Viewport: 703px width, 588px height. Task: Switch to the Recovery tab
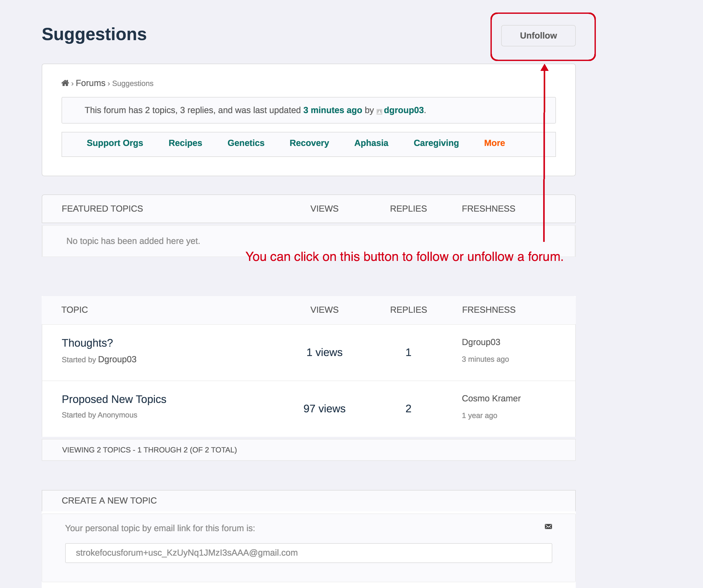309,143
